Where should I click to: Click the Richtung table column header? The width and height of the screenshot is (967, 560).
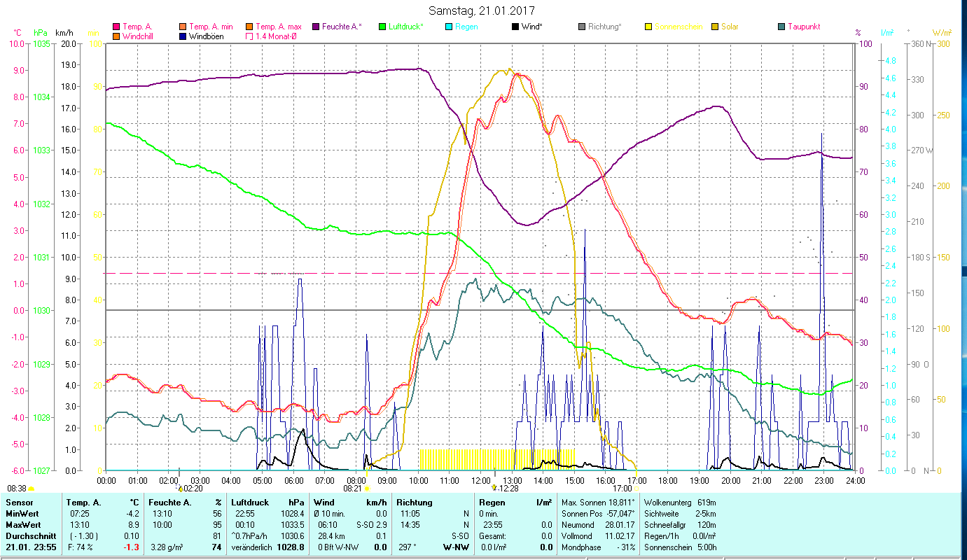click(x=415, y=503)
